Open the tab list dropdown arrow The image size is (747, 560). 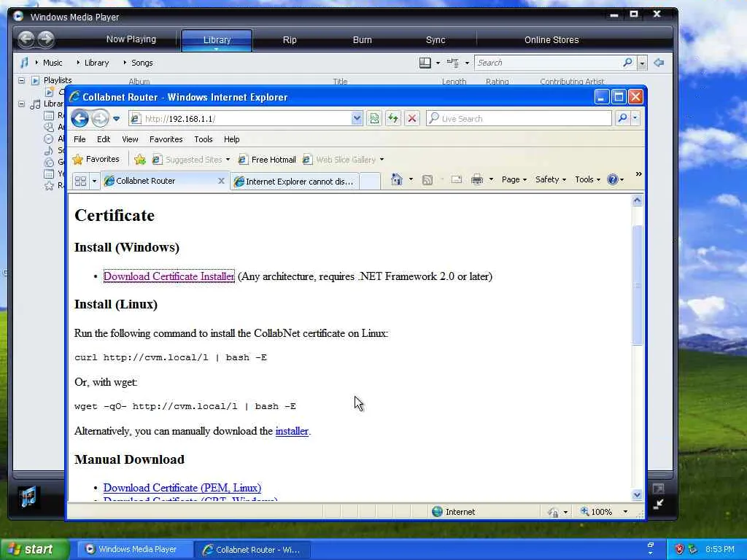coord(94,181)
